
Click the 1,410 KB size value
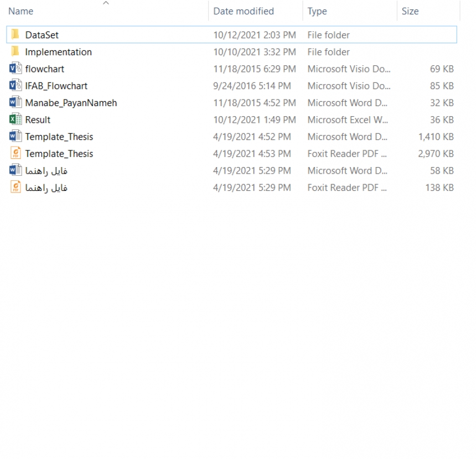click(436, 137)
